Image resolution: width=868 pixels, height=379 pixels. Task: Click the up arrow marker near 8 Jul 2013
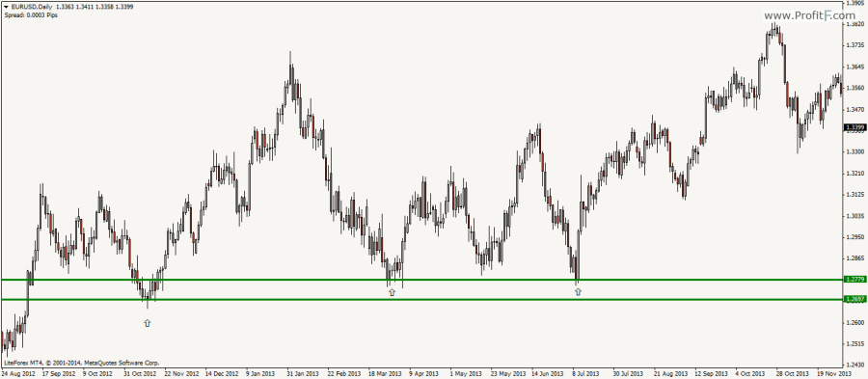(578, 291)
